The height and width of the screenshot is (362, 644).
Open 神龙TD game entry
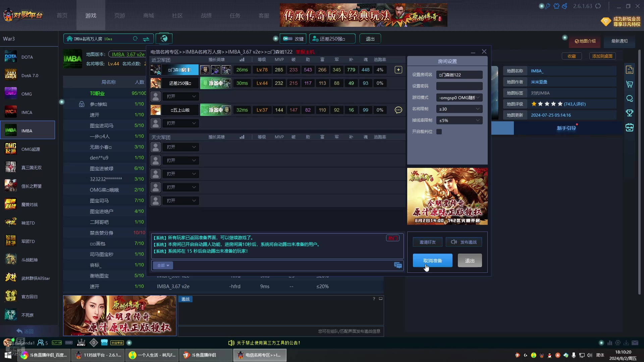click(28, 223)
